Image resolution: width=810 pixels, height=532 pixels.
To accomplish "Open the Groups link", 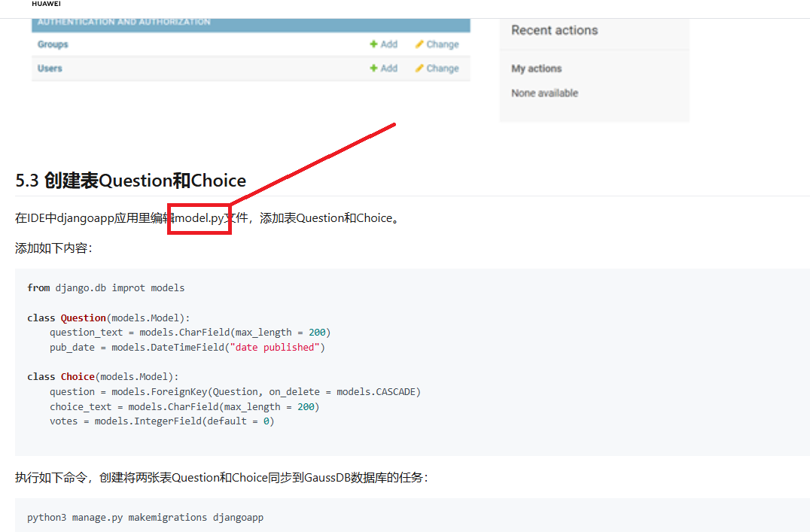I will pos(53,44).
